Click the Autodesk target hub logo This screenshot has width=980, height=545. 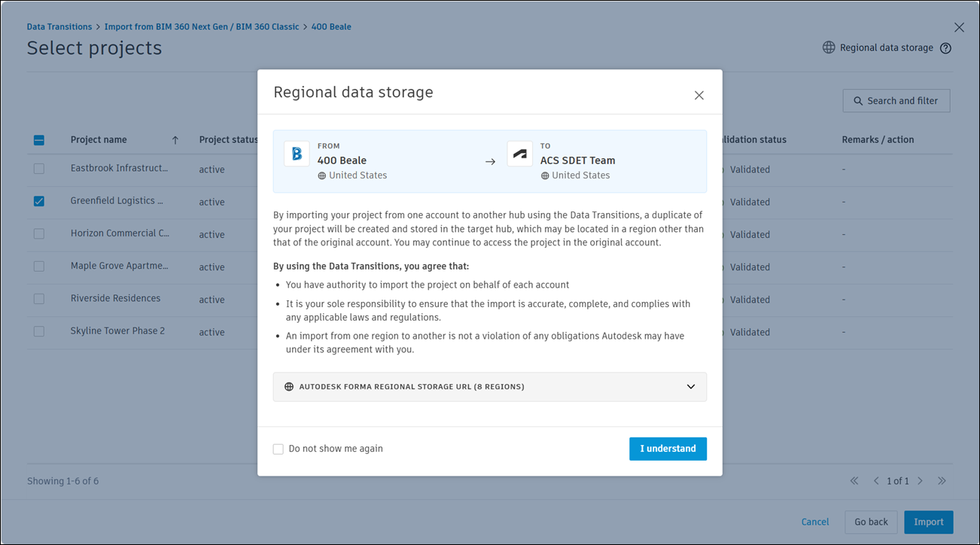coord(519,154)
